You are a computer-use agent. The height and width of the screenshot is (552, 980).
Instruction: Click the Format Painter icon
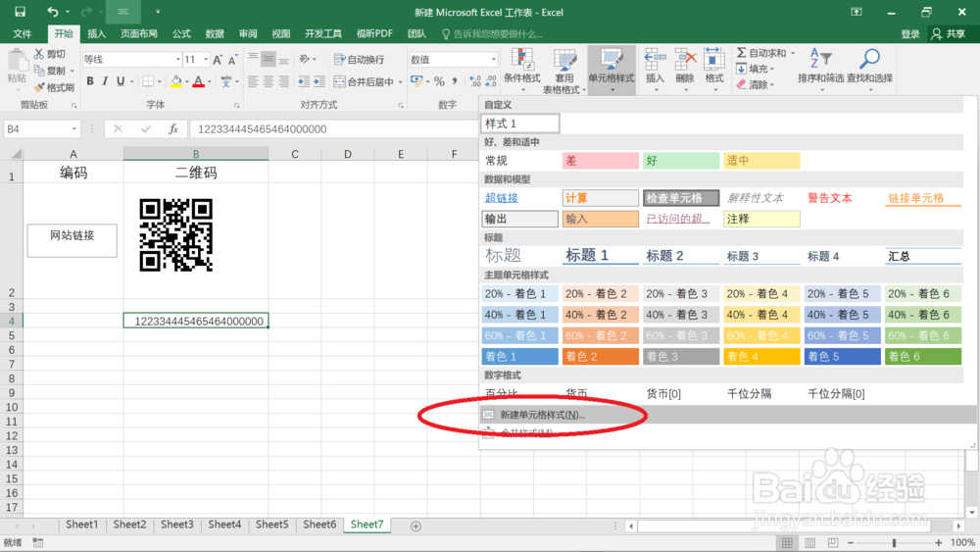39,87
